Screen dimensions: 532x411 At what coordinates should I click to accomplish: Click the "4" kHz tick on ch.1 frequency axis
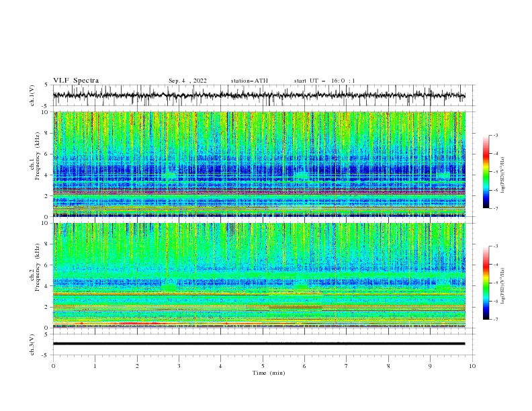pos(46,175)
